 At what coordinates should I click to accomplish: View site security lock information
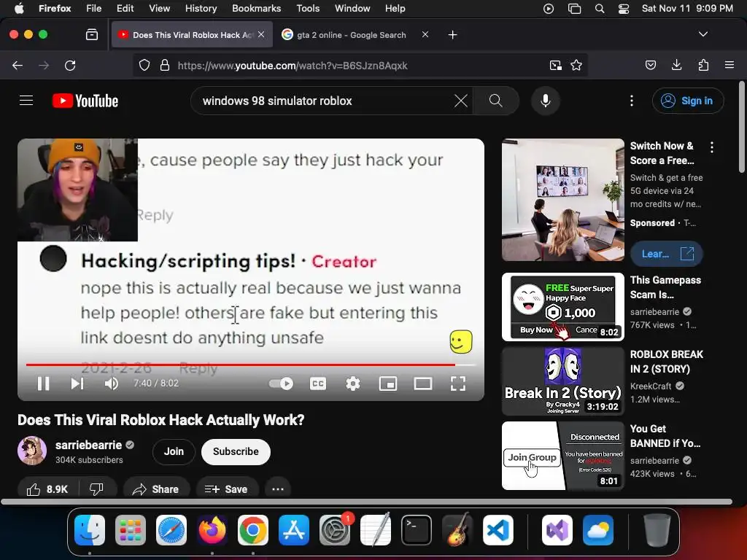click(165, 65)
